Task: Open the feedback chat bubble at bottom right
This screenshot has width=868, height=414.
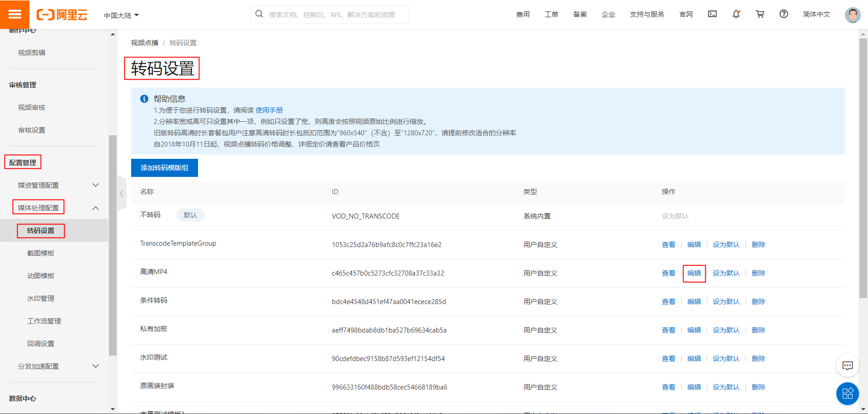Action: click(x=848, y=366)
